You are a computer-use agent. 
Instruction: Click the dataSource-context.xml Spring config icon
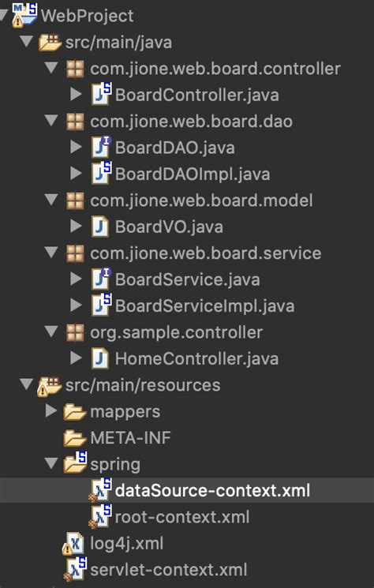100,490
